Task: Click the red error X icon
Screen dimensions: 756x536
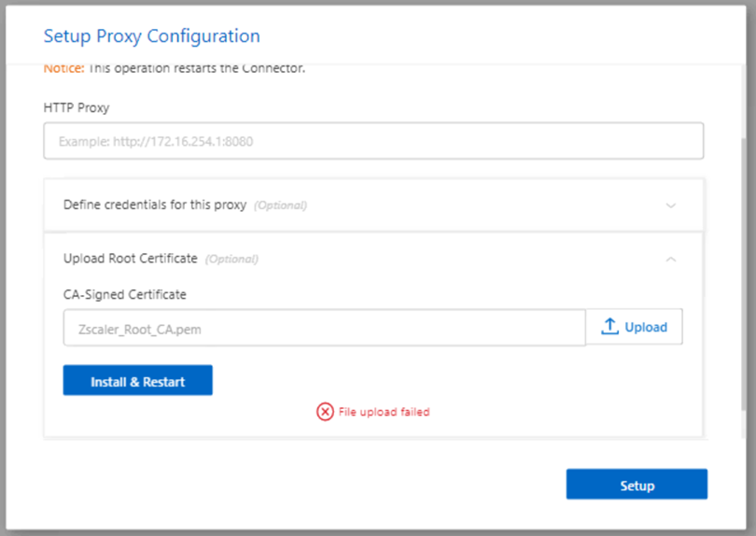Action: (325, 412)
